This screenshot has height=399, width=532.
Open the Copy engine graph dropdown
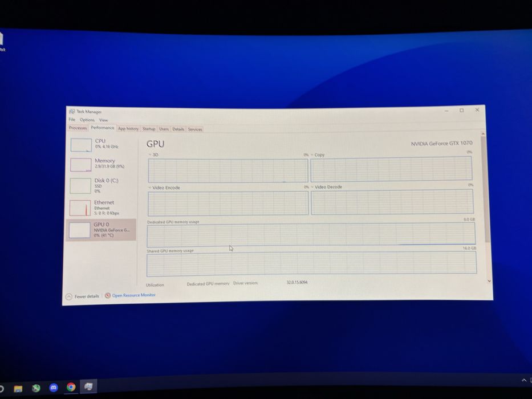312,154
